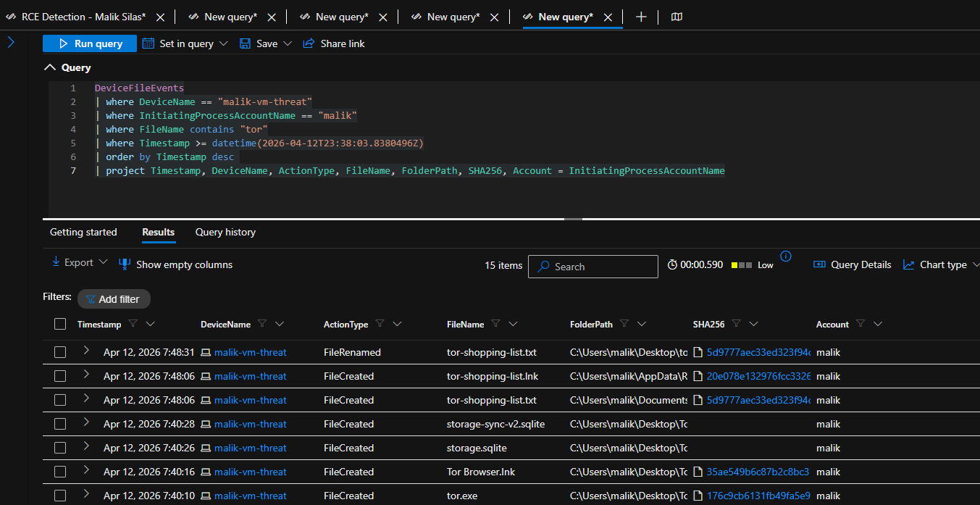Image resolution: width=980 pixels, height=505 pixels.
Task: Expand the left side panel chevron
Action: pyautogui.click(x=11, y=42)
